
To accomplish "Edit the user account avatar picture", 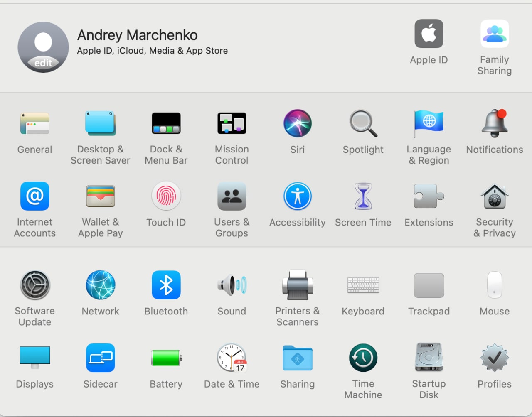I will coord(43,47).
